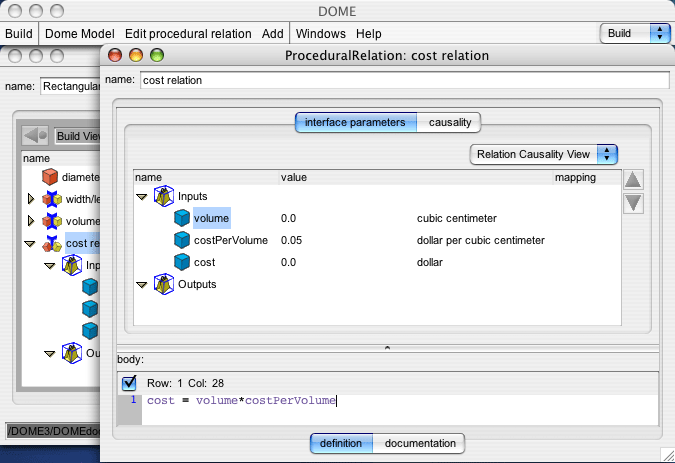Click the first blue cube in background model tree
The height and width of the screenshot is (463, 675).
[90, 287]
